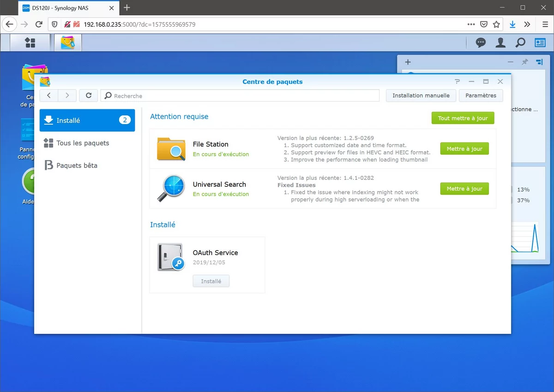Minimize the widget panel
Screen dimensions: 554x392
tap(510, 62)
